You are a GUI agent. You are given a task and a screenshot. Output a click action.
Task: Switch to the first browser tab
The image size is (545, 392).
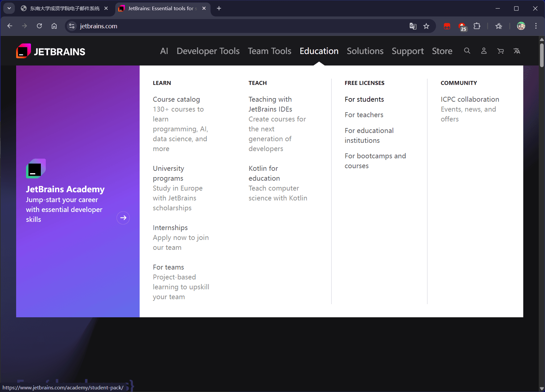click(64, 9)
